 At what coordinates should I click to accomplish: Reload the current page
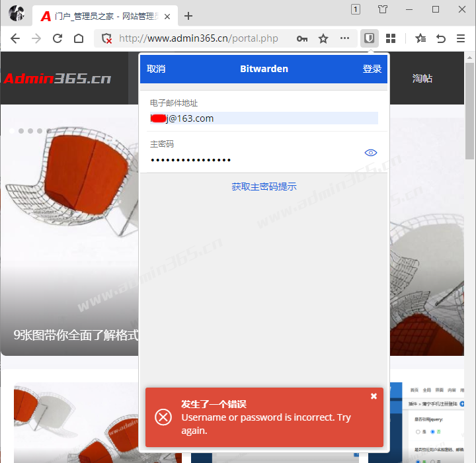pos(58,38)
